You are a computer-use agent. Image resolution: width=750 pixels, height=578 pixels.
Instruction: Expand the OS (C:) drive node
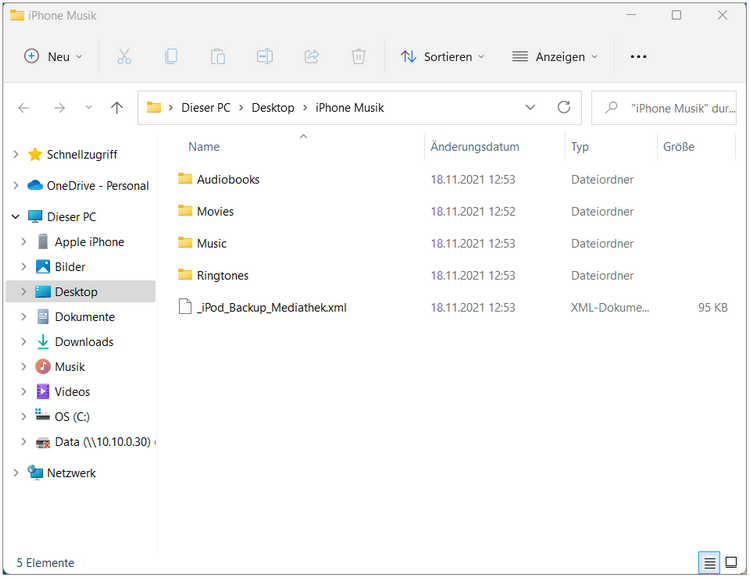tap(23, 416)
